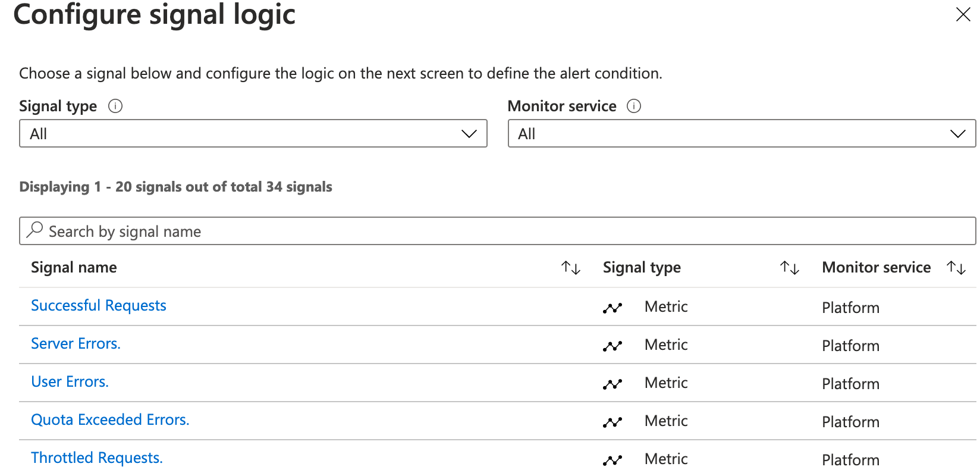980x476 pixels.
Task: Sort the table by Signal name
Action: click(x=570, y=268)
